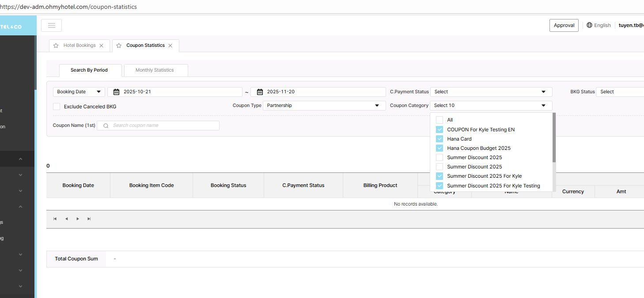Open the Coupon Type Partnership dropdown
Image resolution: width=644 pixels, height=298 pixels.
323,106
